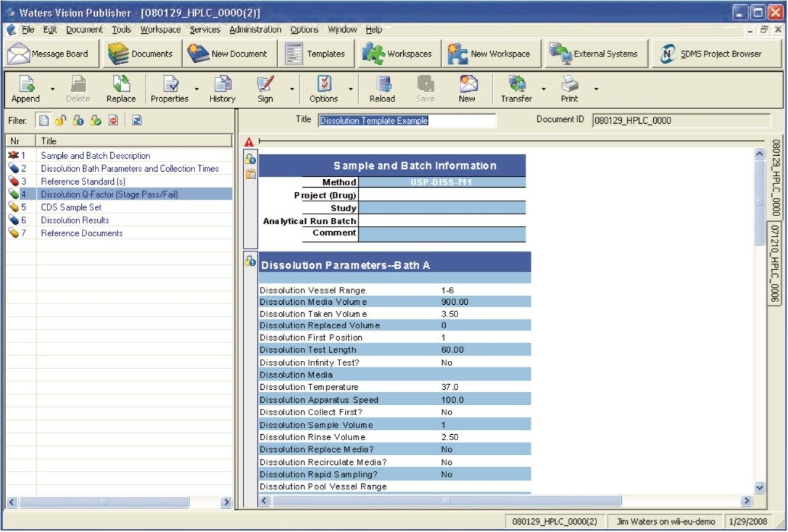Open the Properties dropdown arrow
The width and height of the screenshot is (788, 532).
[x=197, y=89]
